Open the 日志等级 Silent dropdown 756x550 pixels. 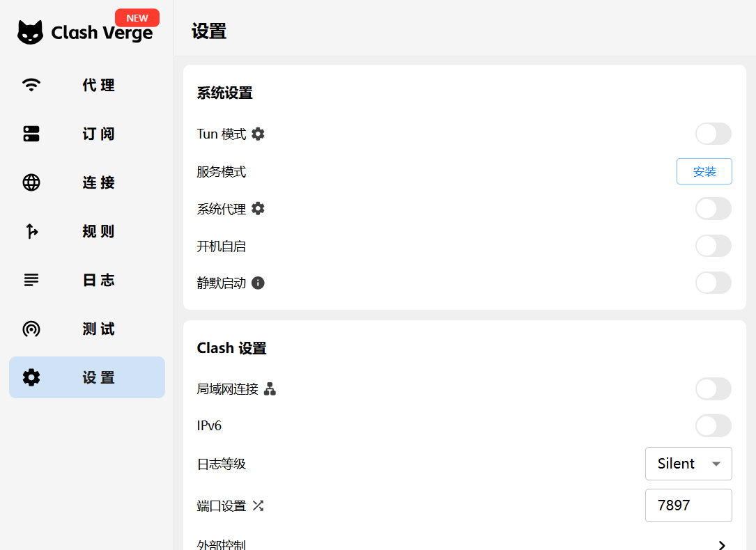coord(688,463)
